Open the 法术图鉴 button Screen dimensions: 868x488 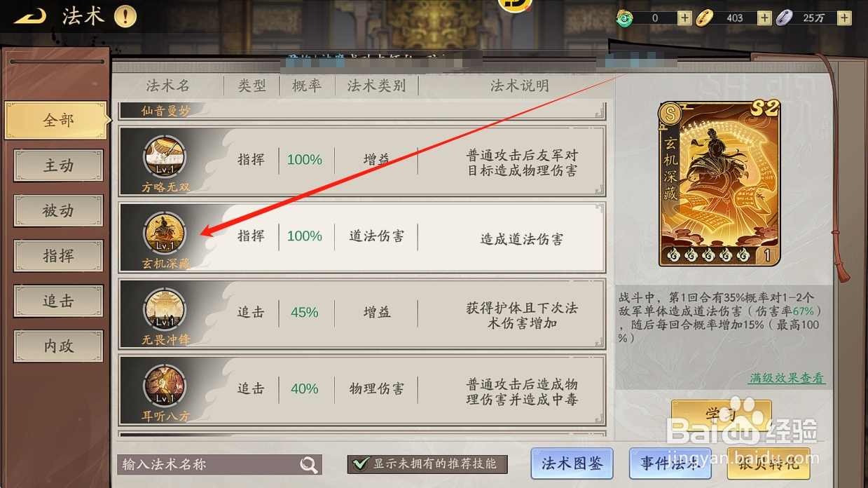[x=572, y=463]
